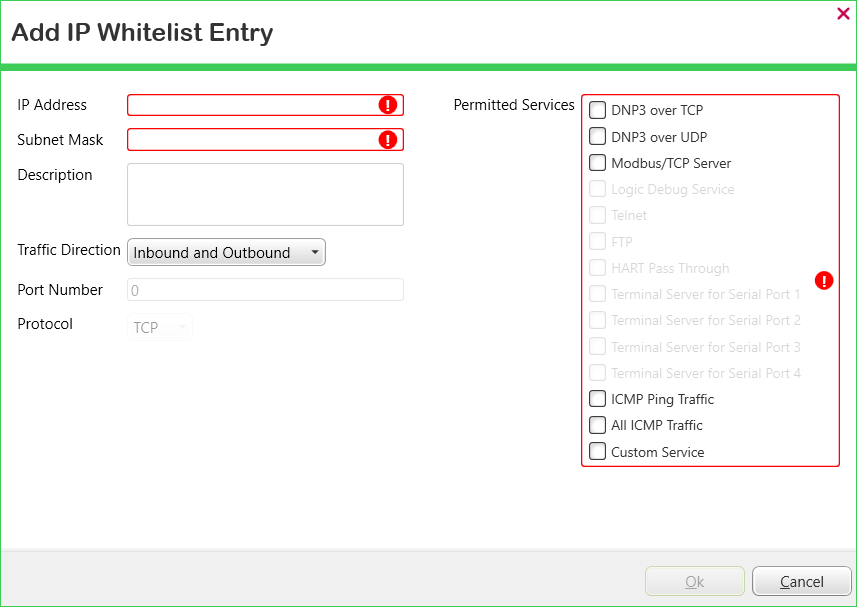This screenshot has width=857, height=607.
Task: Expand the Protocol TCP dropdown
Action: click(x=160, y=327)
